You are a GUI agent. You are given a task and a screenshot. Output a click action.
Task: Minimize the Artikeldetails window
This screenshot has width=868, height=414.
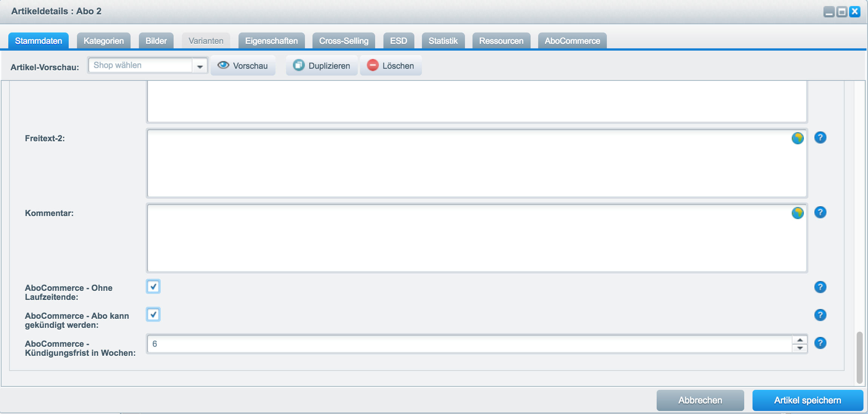pos(829,12)
